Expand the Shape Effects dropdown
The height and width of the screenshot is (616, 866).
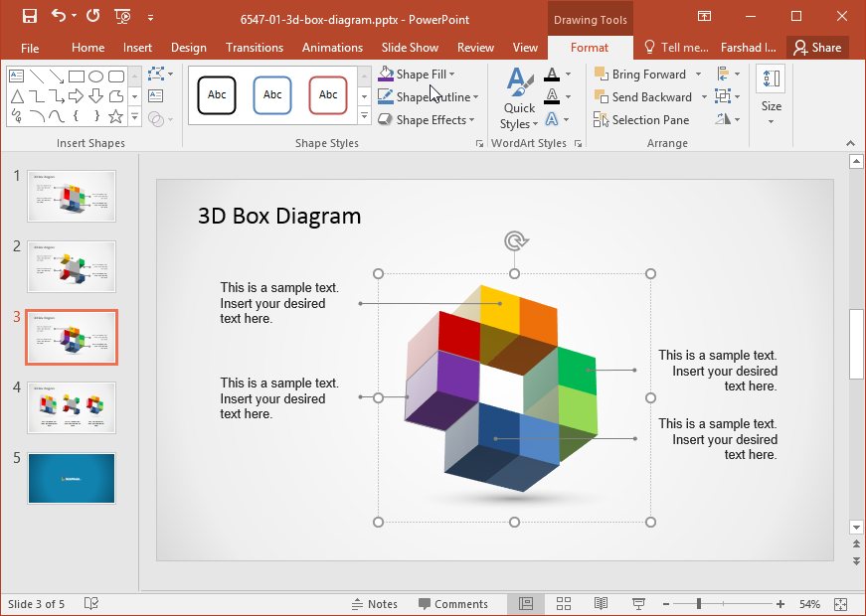coord(471,120)
